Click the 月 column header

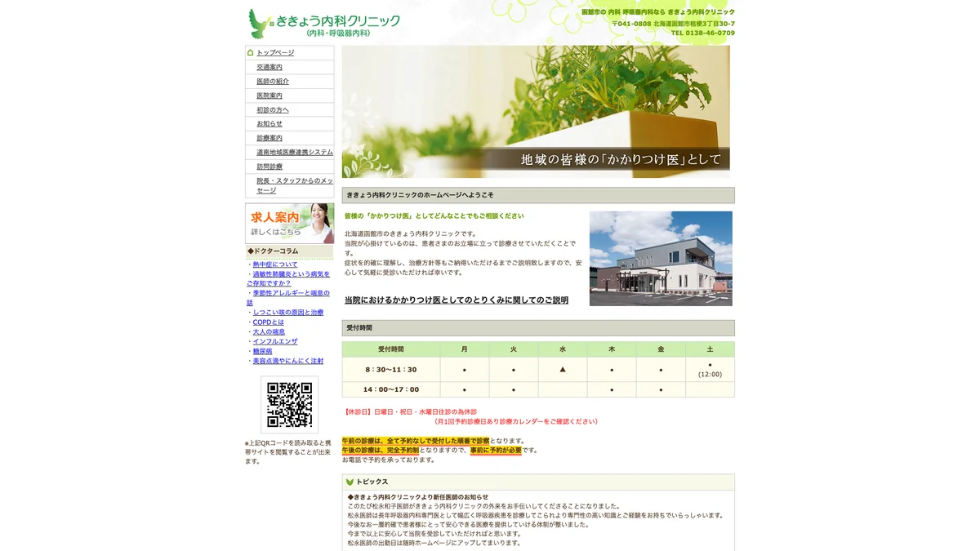pos(465,349)
